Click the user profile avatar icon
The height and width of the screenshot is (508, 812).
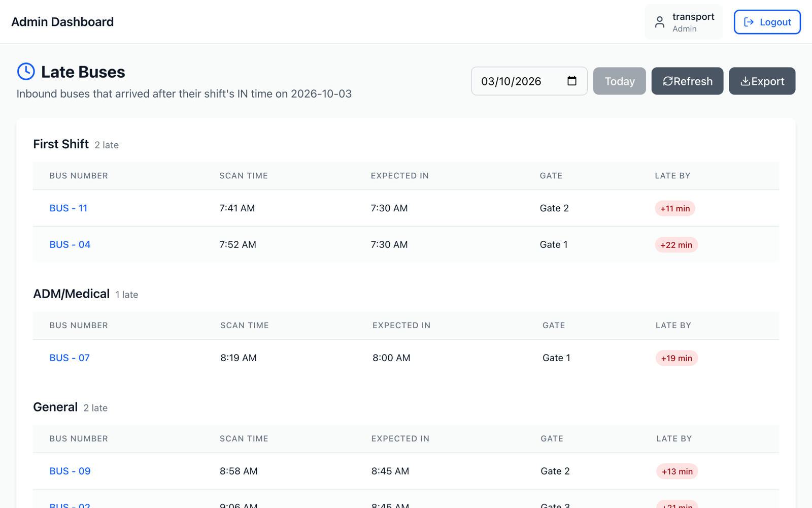[659, 22]
